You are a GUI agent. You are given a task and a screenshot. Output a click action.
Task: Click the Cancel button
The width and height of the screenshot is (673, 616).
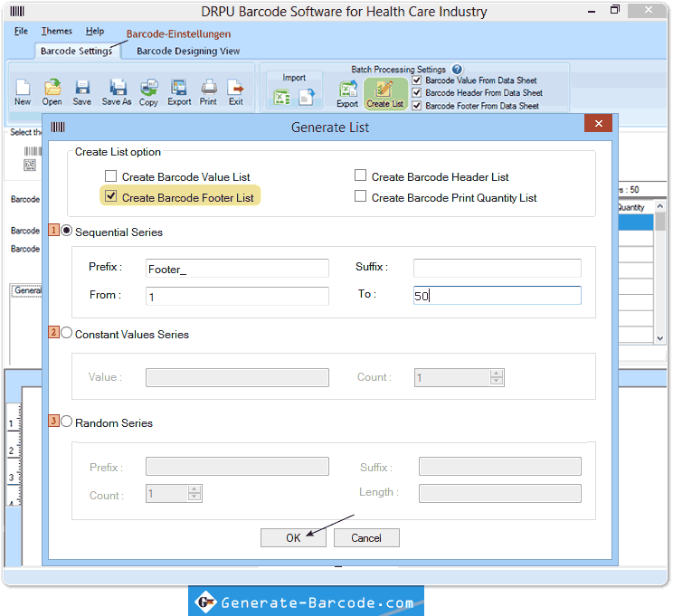366,538
